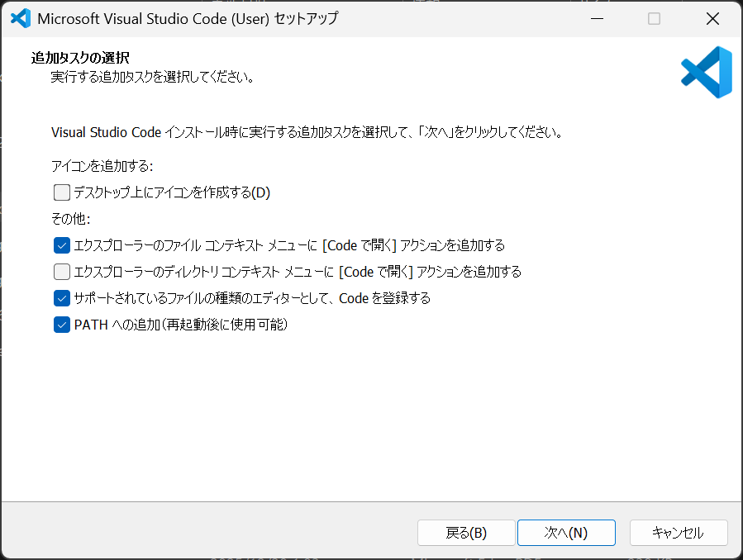743x560 pixels.
Task: Click the instruction text mentioning 「次へ」をクリック
Action: [x=307, y=132]
